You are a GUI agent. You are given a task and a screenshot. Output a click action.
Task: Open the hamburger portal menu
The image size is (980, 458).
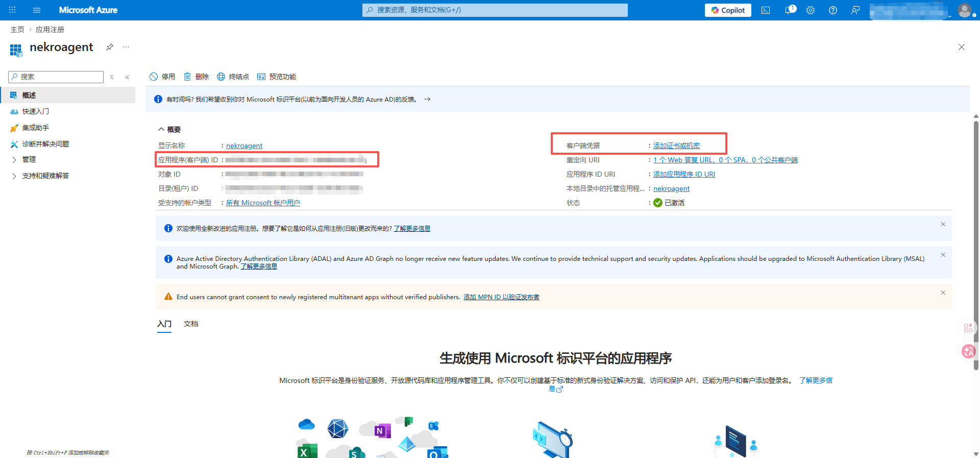37,10
